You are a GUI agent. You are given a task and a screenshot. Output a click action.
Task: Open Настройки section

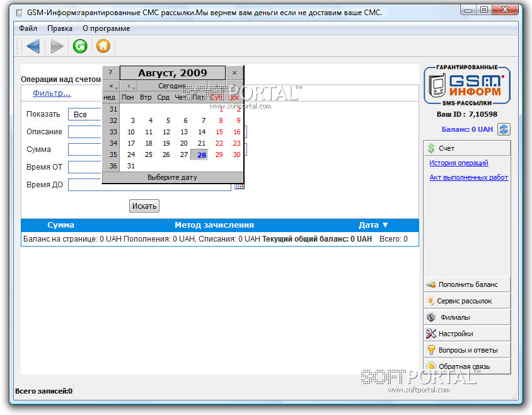tap(467, 334)
